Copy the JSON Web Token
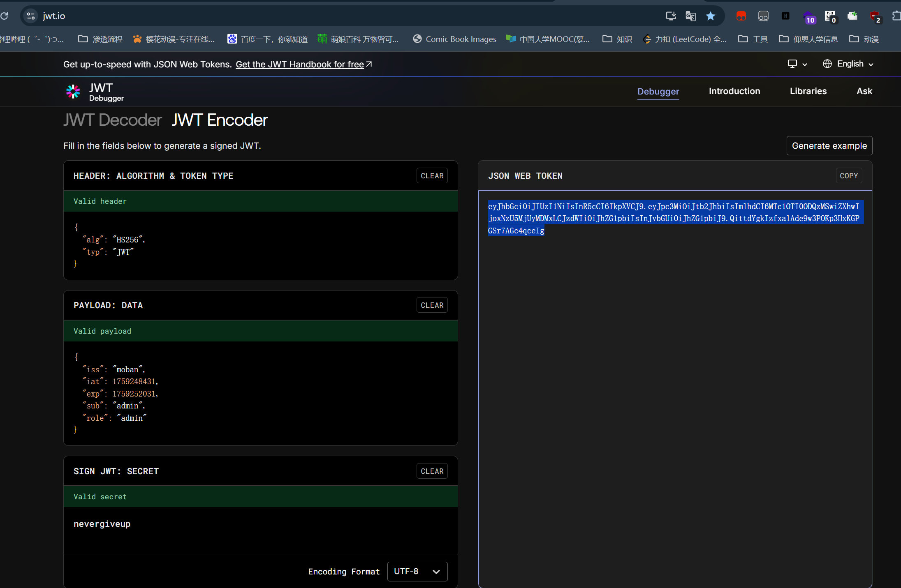The height and width of the screenshot is (588, 901). [849, 176]
